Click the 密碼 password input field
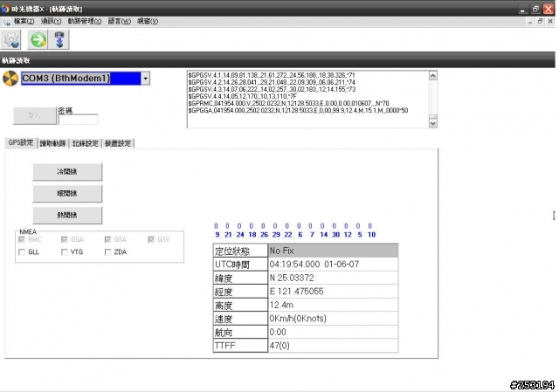The width and height of the screenshot is (559, 392). [x=78, y=120]
